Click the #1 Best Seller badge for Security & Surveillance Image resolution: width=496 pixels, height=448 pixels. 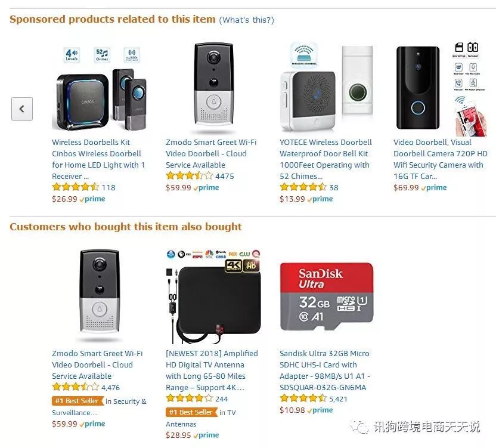77,401
